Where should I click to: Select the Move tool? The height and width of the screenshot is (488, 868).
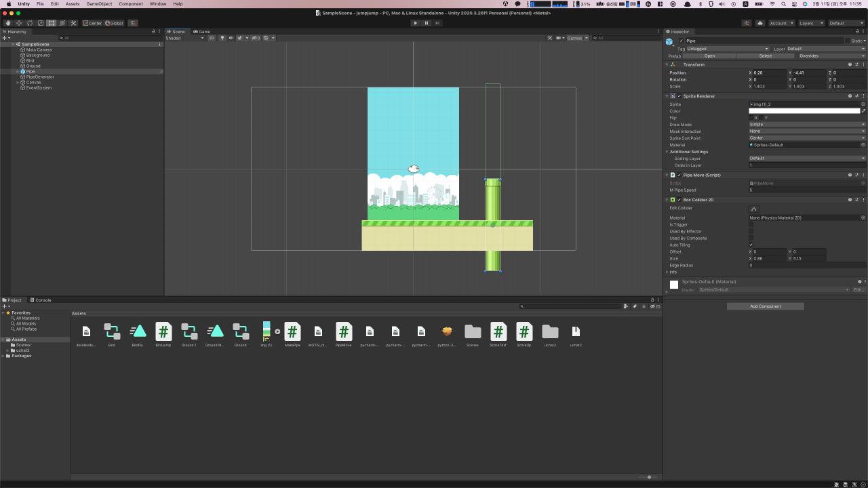click(x=18, y=23)
